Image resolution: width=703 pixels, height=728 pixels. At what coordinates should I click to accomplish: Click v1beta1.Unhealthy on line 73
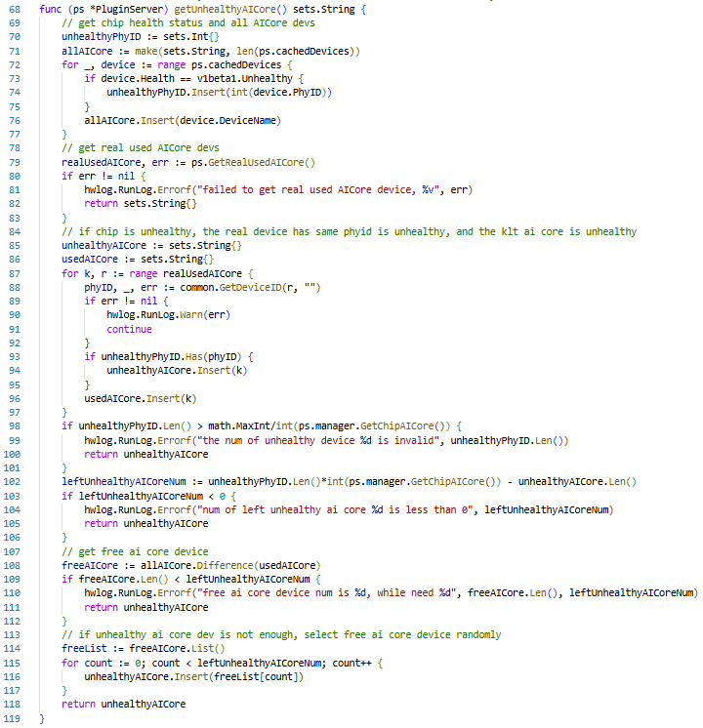point(245,78)
